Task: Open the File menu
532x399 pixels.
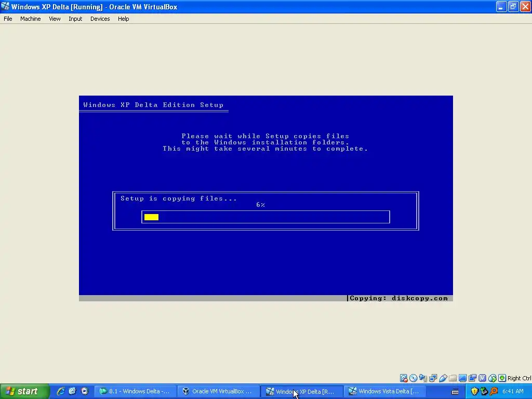Action: [8, 19]
